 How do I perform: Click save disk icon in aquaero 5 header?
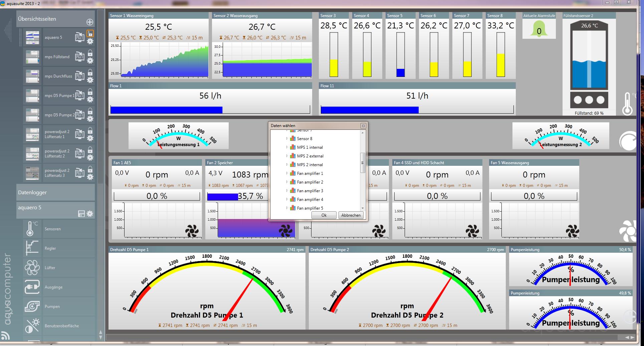[x=81, y=214]
